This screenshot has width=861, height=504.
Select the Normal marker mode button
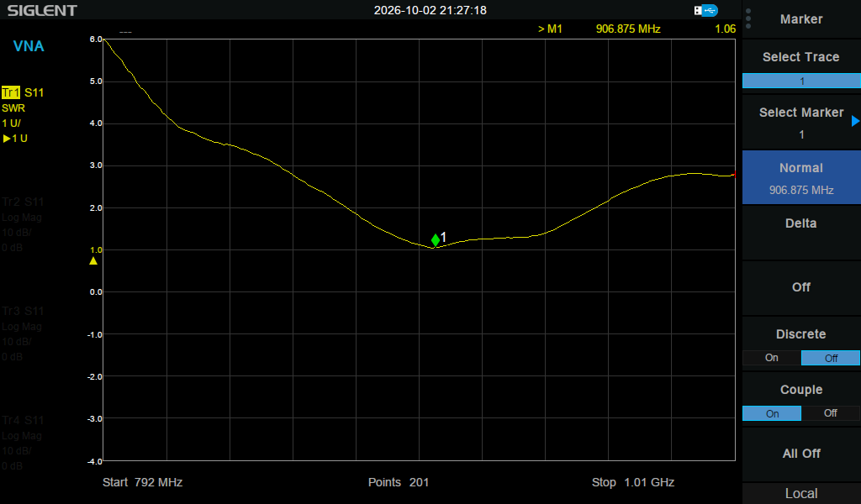point(801,178)
